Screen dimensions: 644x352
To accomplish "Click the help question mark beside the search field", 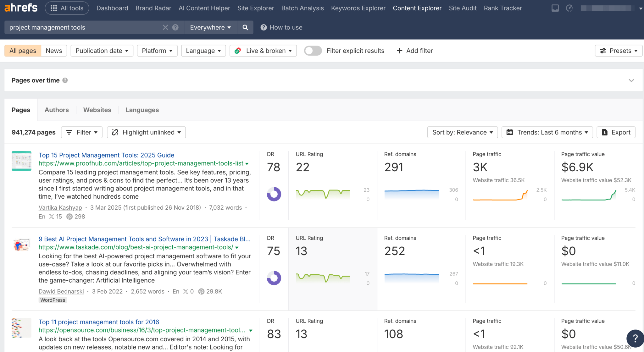I will (x=175, y=27).
